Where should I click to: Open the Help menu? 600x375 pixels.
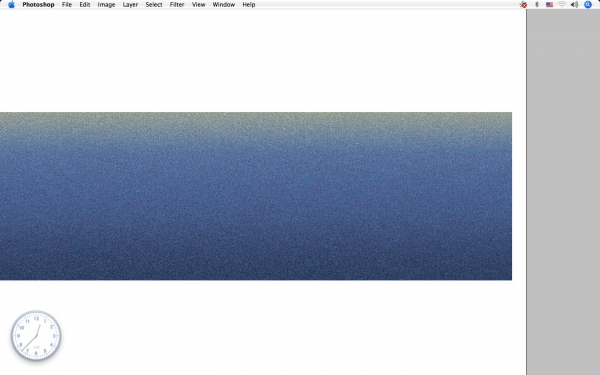click(x=249, y=5)
